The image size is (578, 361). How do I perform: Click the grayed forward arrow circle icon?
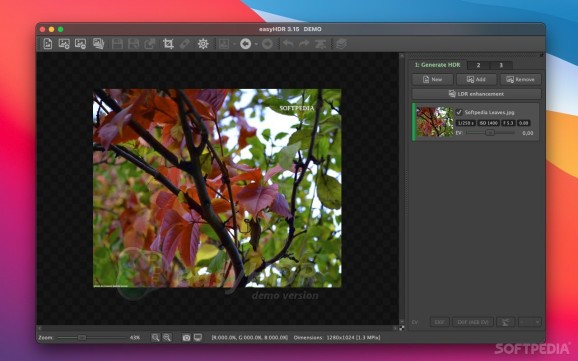267,44
